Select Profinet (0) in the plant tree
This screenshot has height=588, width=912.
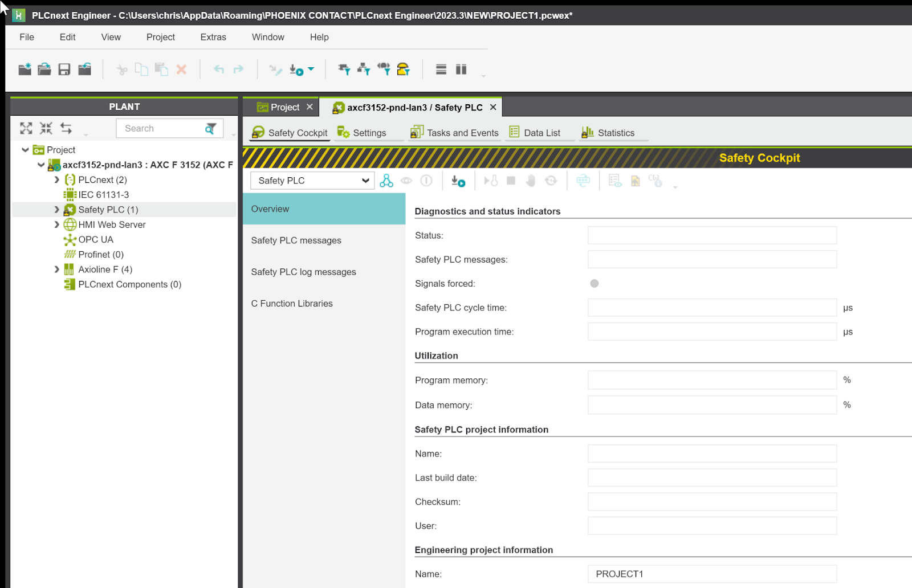(101, 255)
